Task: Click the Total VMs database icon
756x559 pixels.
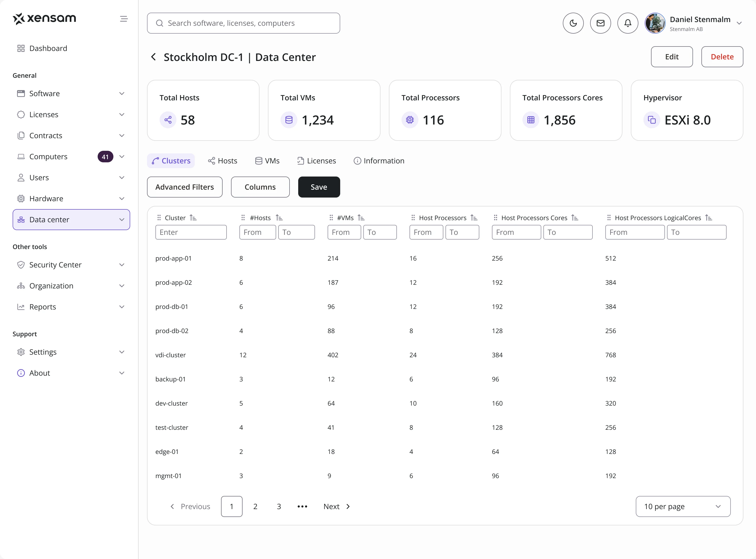Action: pos(289,120)
